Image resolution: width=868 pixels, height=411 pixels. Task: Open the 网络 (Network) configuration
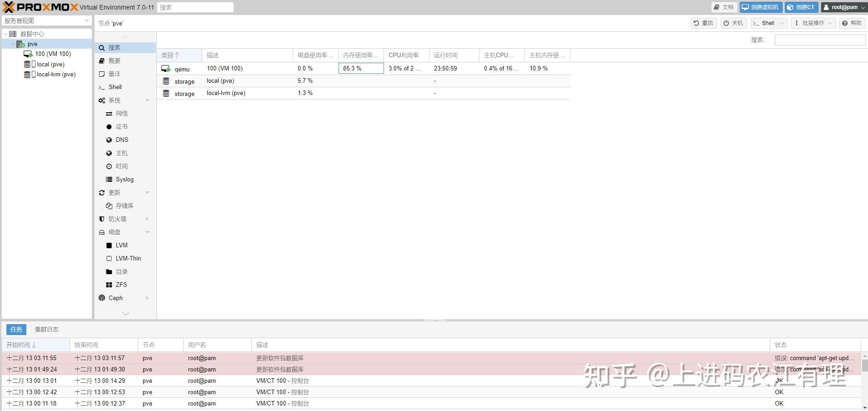[x=121, y=113]
